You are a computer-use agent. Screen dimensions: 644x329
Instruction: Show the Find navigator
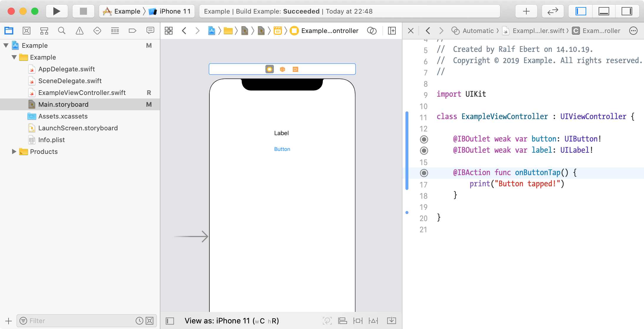point(62,30)
